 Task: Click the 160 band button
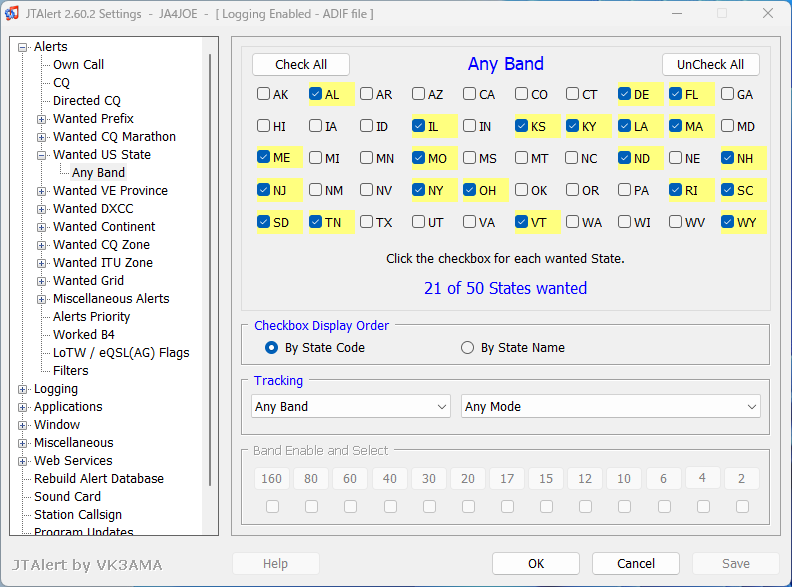[x=272, y=478]
